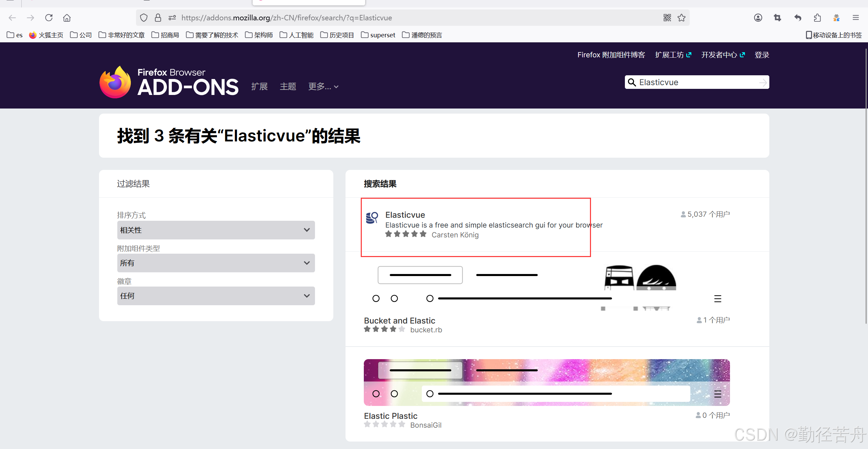Go to the 主题 section
Viewport: 868px width, 449px height.
pyautogui.click(x=288, y=87)
